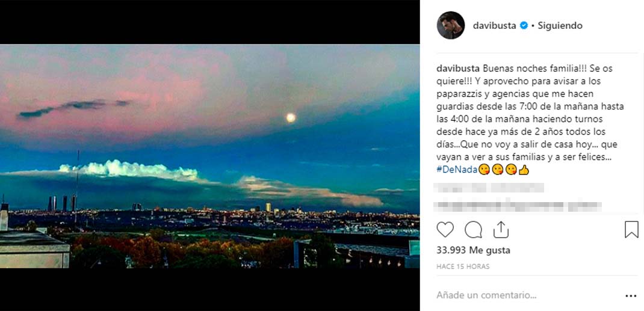
Task: Click the thumbs-up emoji in the caption
Action: pos(524,170)
